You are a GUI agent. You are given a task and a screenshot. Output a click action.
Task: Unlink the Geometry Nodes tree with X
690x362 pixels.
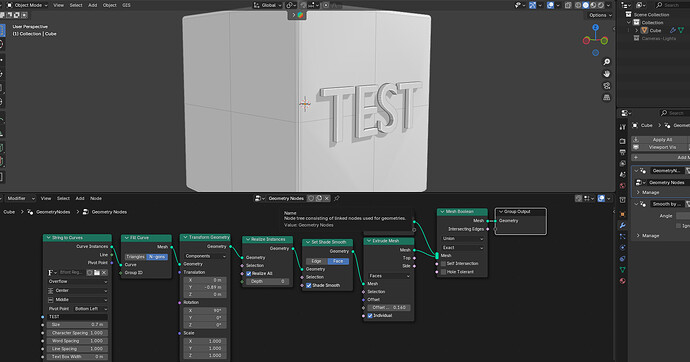pos(327,198)
